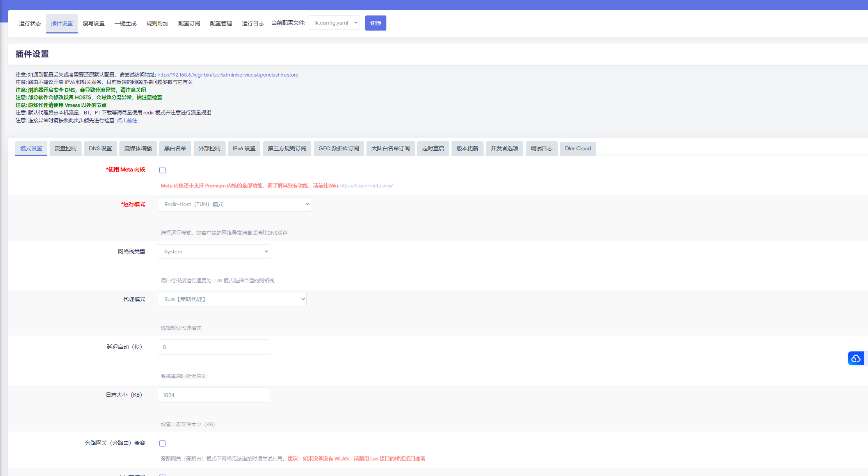The image size is (868, 476).
Task: Follow the 点击前往 troubleshooting link
Action: (127, 120)
